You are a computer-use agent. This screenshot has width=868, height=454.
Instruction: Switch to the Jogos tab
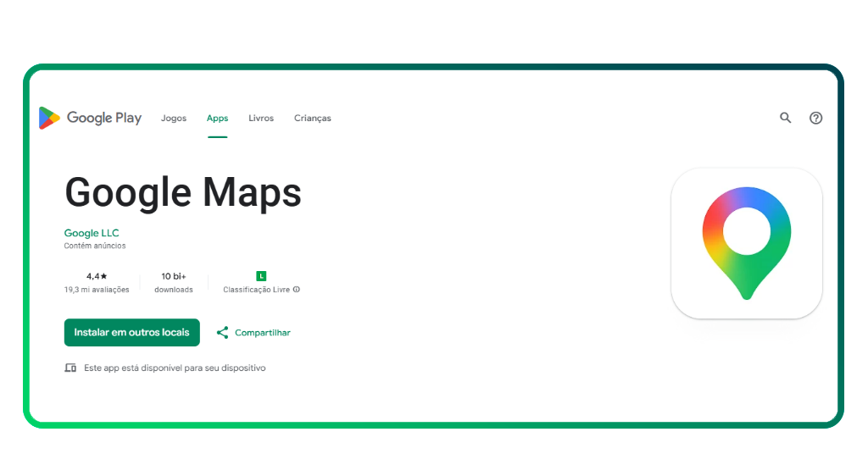[174, 119]
